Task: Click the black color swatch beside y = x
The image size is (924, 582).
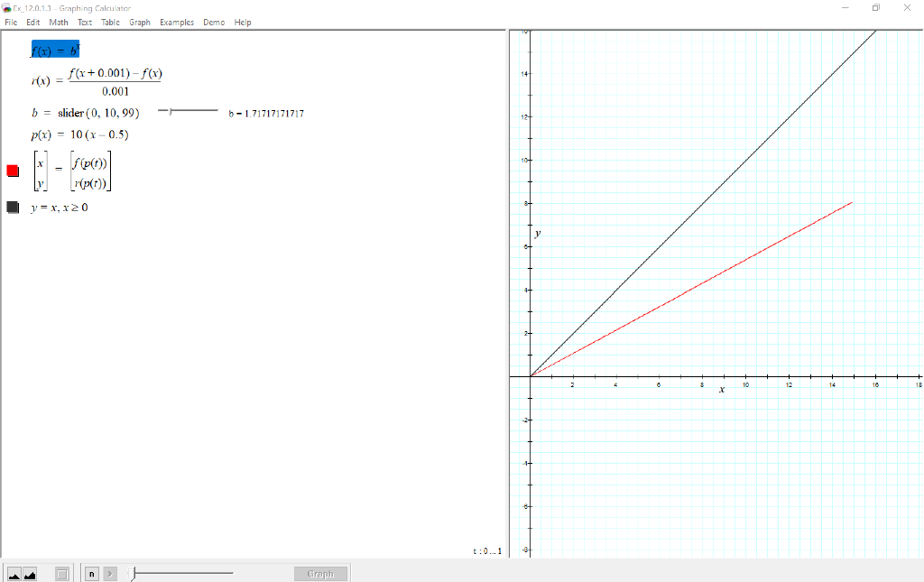Action: [x=12, y=207]
